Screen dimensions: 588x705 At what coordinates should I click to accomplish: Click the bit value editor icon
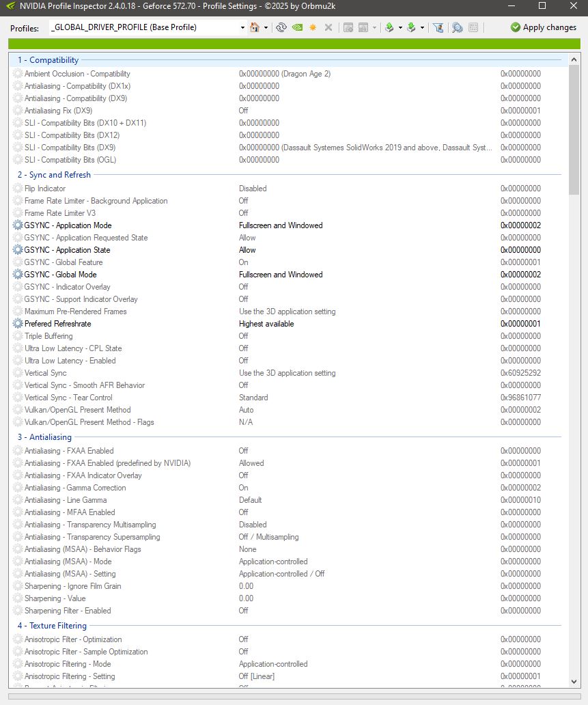click(x=473, y=27)
